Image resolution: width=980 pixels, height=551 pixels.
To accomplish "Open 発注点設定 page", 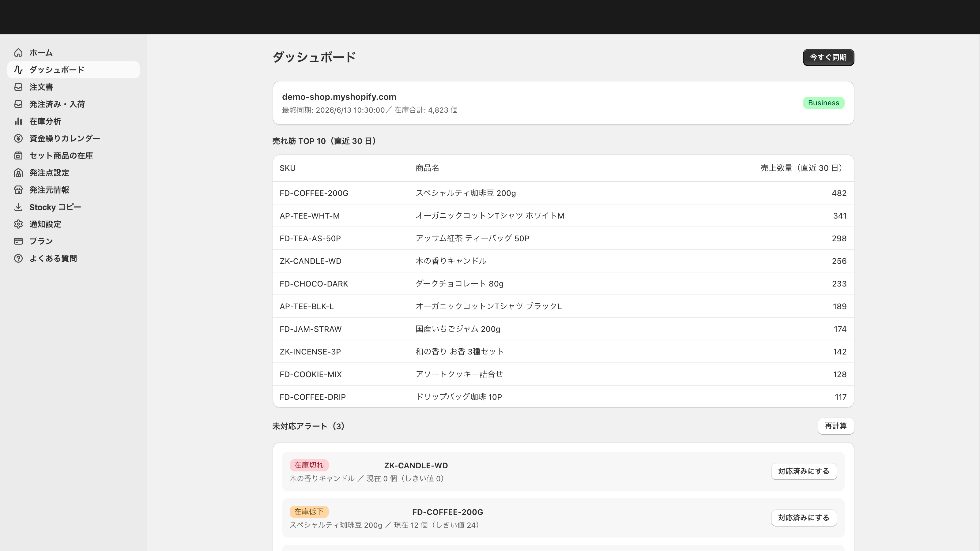I will pyautogui.click(x=73, y=173).
